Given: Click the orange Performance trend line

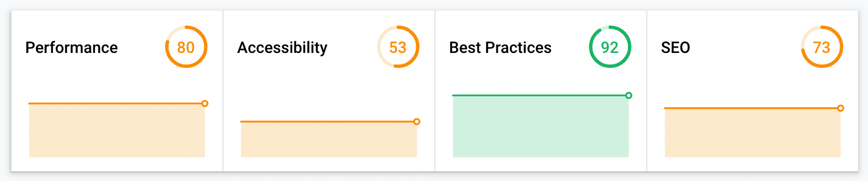Looking at the screenshot, I should point(115,104).
